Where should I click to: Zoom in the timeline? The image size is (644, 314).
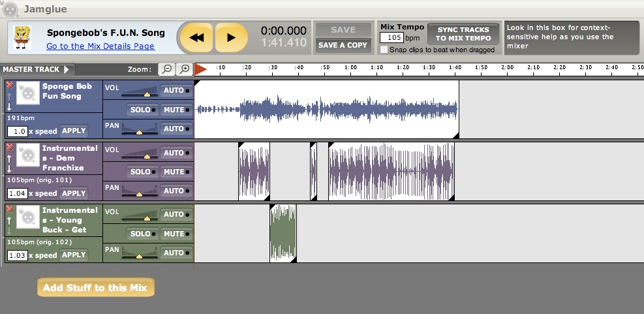[185, 69]
